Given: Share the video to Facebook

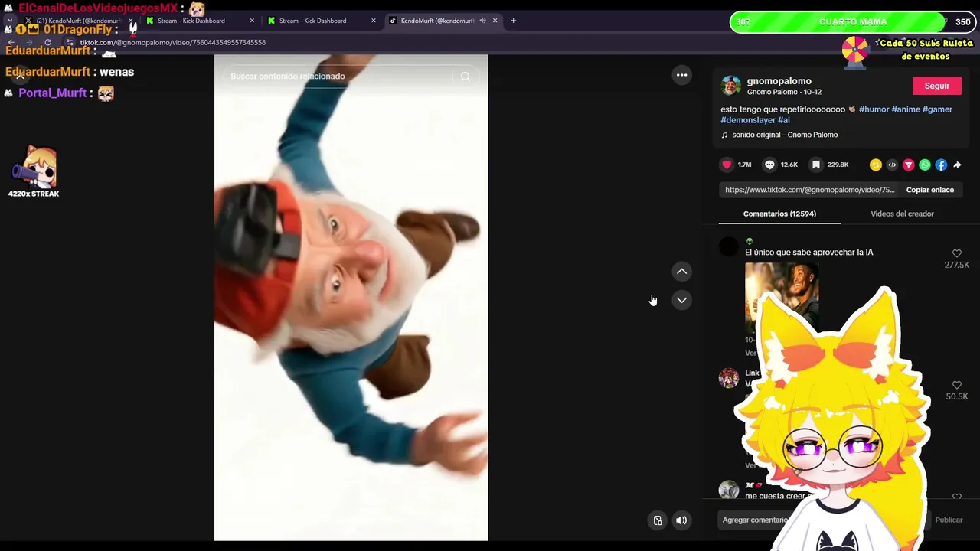Looking at the screenshot, I should coord(941,165).
